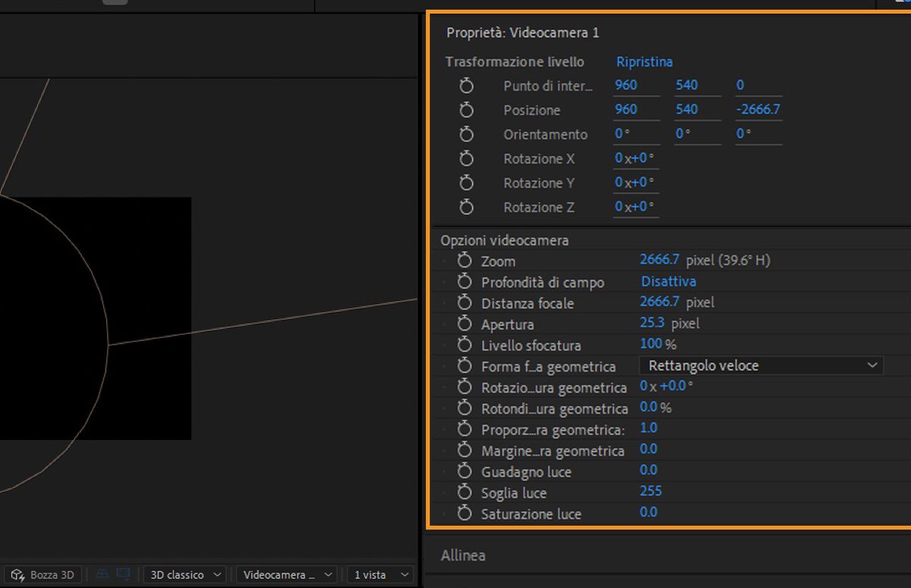The image size is (911, 588).
Task: Open the Rettangolo veloce shape dropdown
Action: coord(761,366)
